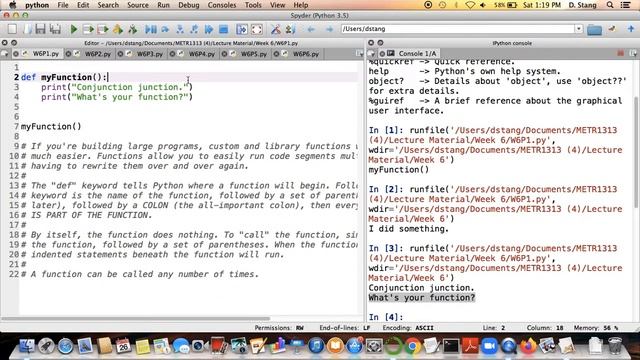
Task: Step into function in debugger
Action: [x=180, y=29]
